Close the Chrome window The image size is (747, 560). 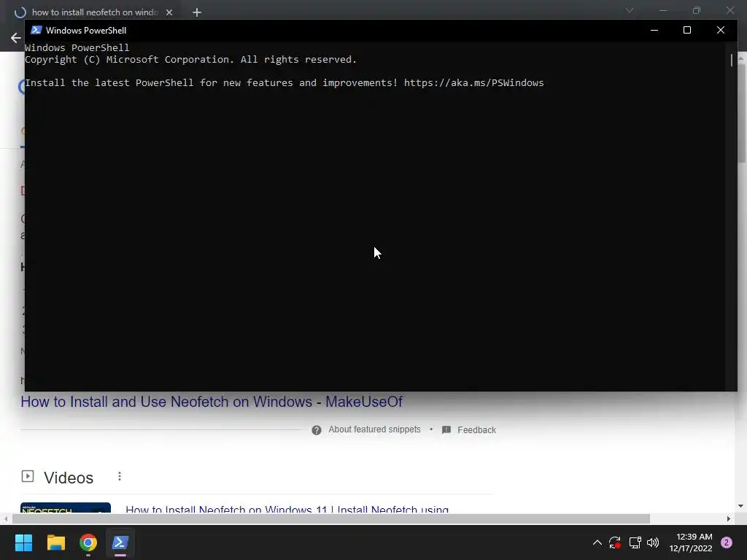pos(730,10)
